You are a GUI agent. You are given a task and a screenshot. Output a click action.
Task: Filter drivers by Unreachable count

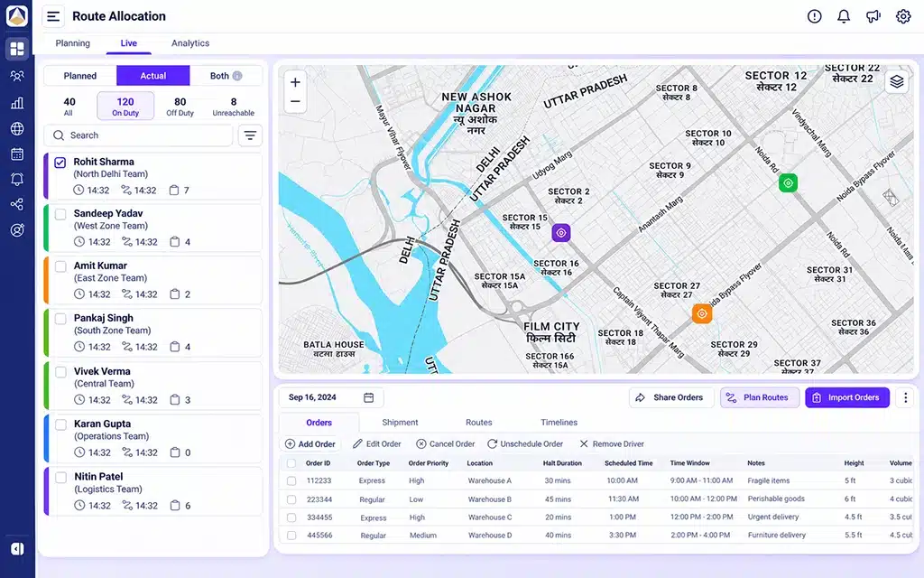coord(234,107)
